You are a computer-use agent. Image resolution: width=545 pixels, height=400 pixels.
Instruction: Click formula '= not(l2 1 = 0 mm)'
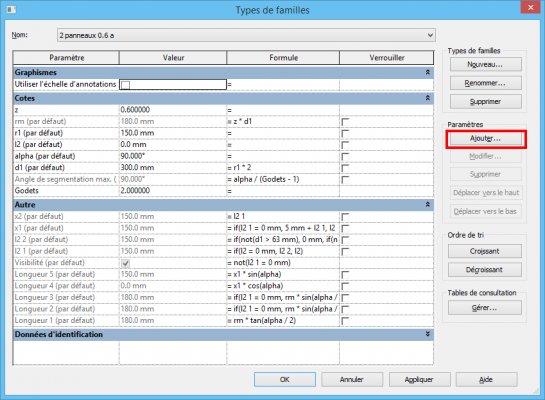coord(283,262)
